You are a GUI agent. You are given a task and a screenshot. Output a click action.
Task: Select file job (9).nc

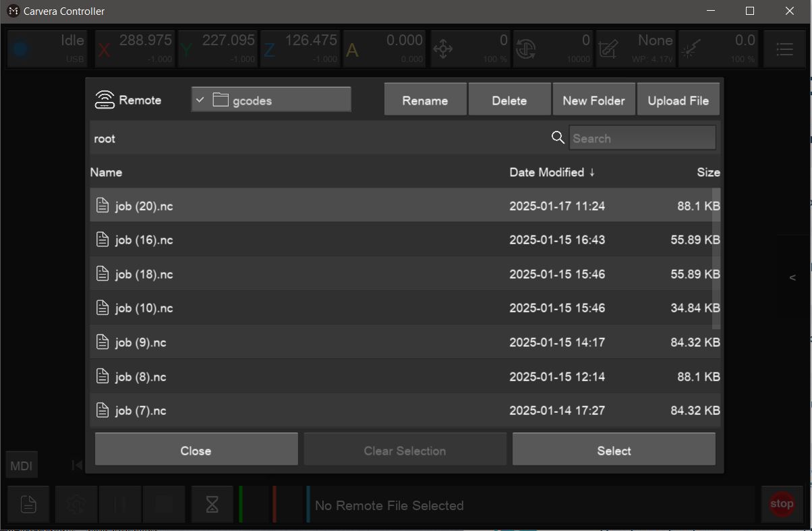(405, 342)
